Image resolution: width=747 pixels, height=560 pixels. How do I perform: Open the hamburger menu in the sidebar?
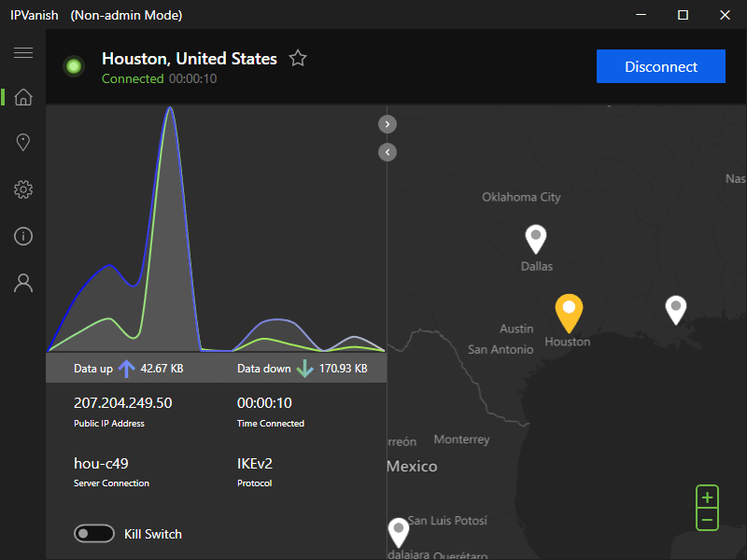[x=23, y=52]
